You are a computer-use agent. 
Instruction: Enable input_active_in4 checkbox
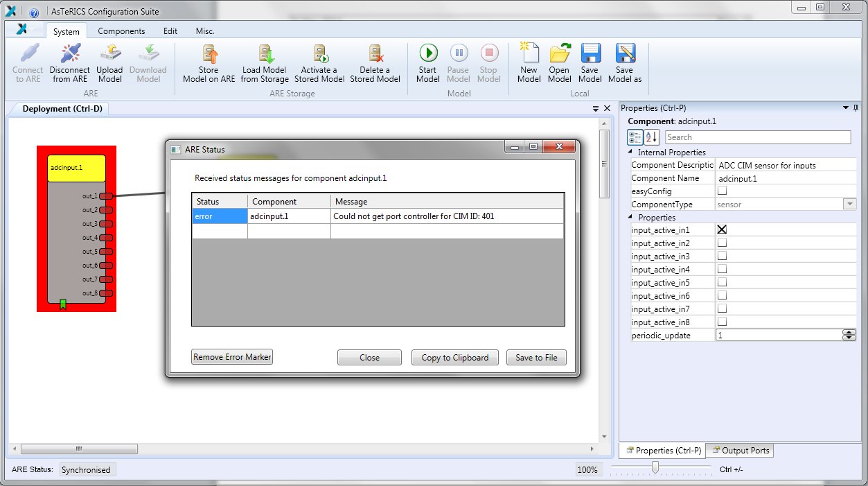click(722, 269)
